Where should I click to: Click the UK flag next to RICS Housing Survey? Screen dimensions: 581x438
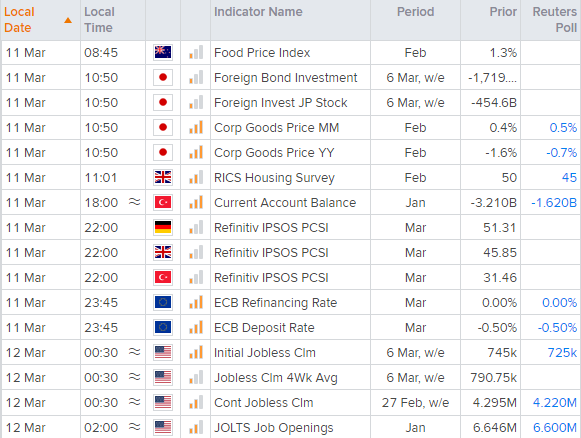(x=163, y=177)
